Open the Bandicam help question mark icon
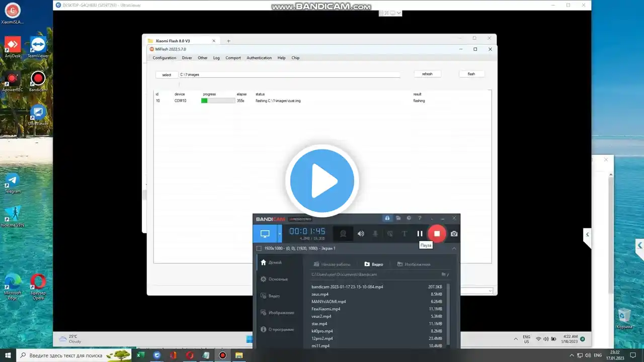 tap(420, 218)
